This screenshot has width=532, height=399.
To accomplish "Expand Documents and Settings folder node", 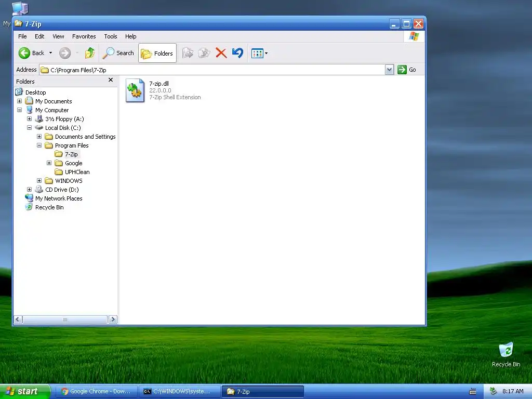I will point(39,137).
